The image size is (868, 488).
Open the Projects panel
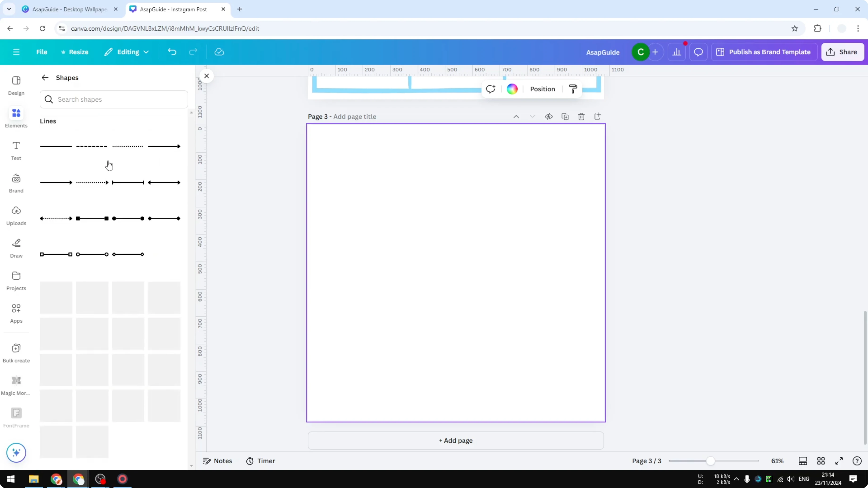16,280
